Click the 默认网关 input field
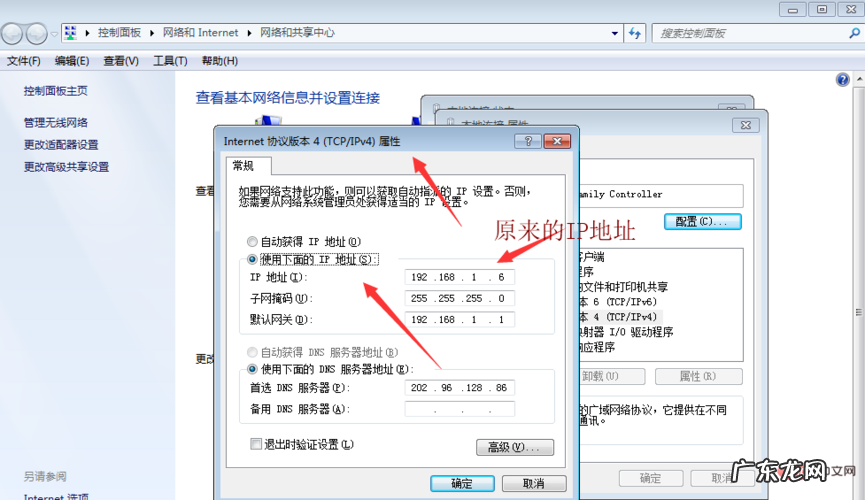Viewport: 865px width, 500px height. 460,319
